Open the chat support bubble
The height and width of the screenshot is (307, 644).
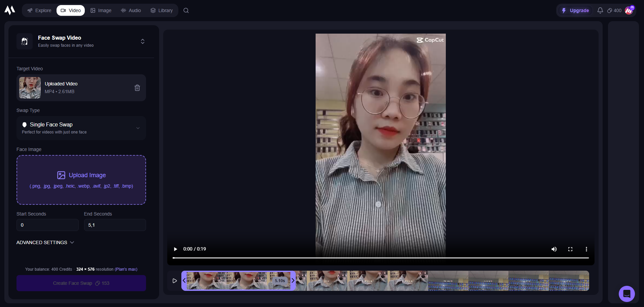pyautogui.click(x=627, y=294)
